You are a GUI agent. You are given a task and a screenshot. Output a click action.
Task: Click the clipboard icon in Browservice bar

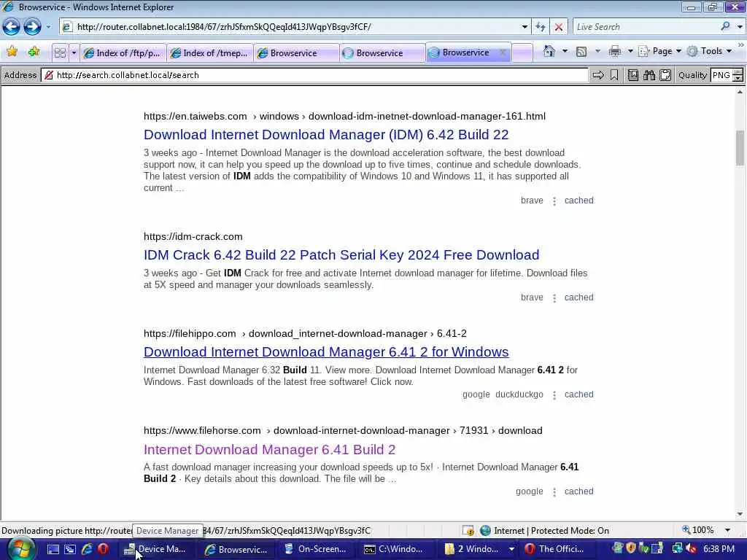665,75
